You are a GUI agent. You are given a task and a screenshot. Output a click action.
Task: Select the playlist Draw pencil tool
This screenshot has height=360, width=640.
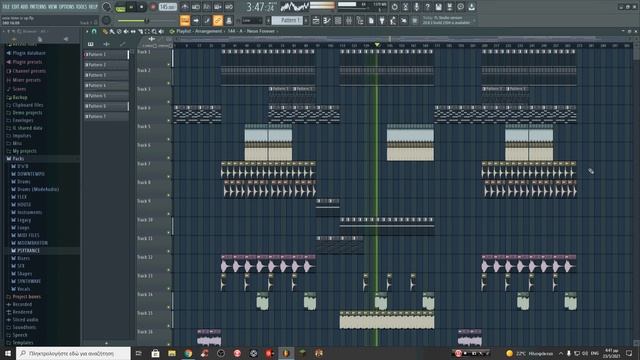click(105, 31)
